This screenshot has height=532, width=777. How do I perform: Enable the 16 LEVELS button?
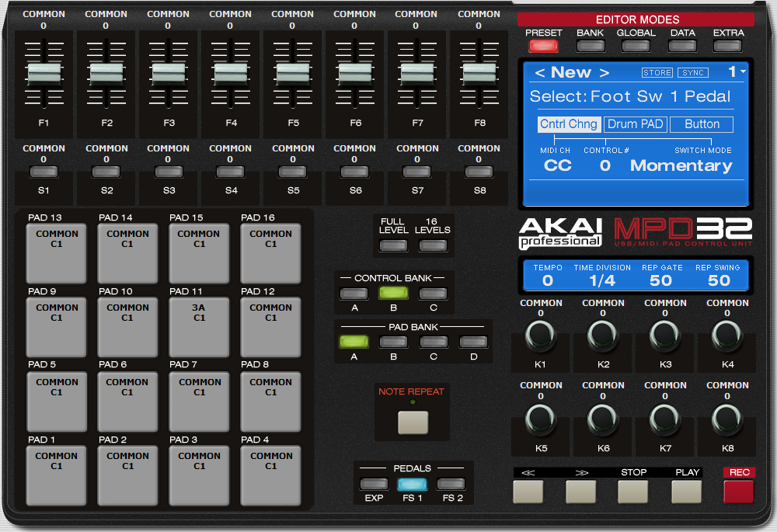tap(433, 245)
